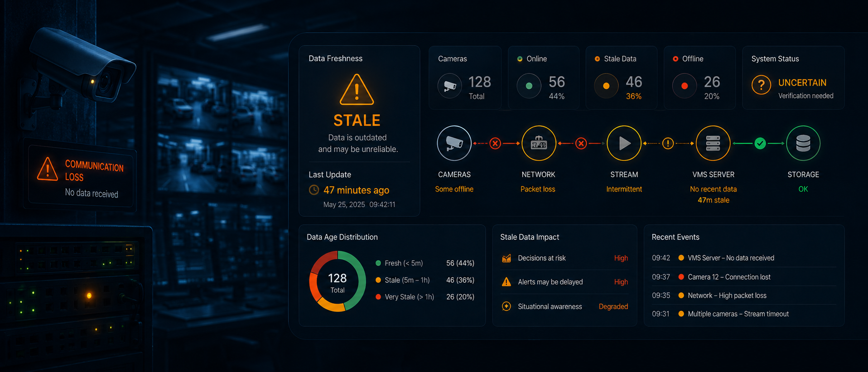Image resolution: width=868 pixels, height=372 pixels.
Task: Click the Recent Events panel title
Action: (x=675, y=237)
